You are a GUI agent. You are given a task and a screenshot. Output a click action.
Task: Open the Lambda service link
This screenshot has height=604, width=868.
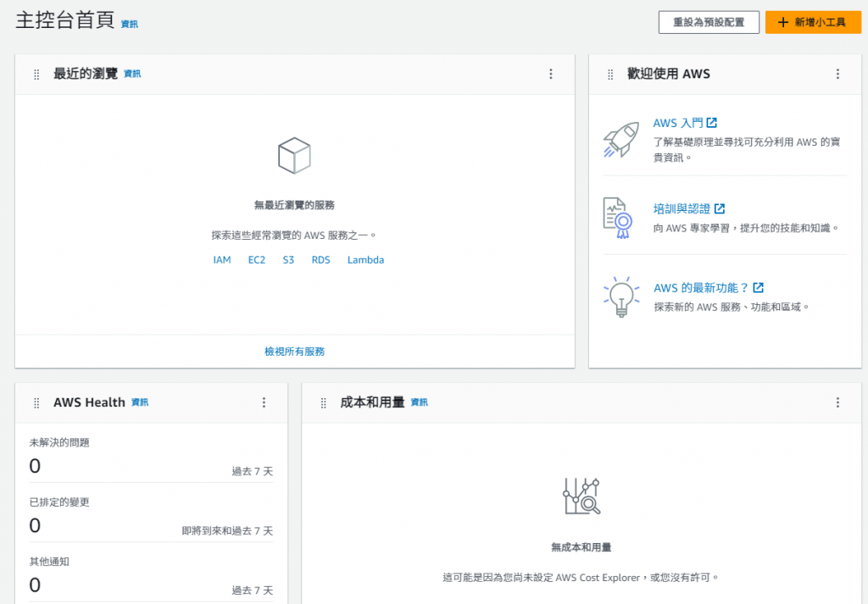[x=365, y=260]
